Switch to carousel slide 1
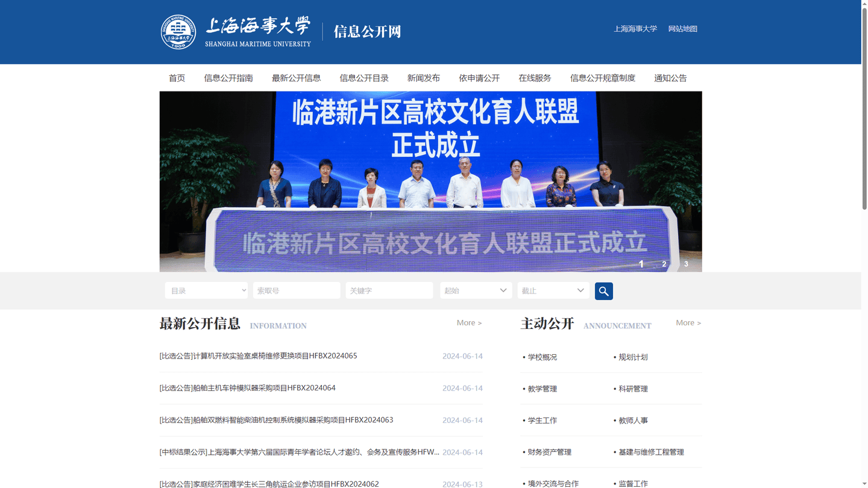Image resolution: width=868 pixels, height=488 pixels. [641, 264]
